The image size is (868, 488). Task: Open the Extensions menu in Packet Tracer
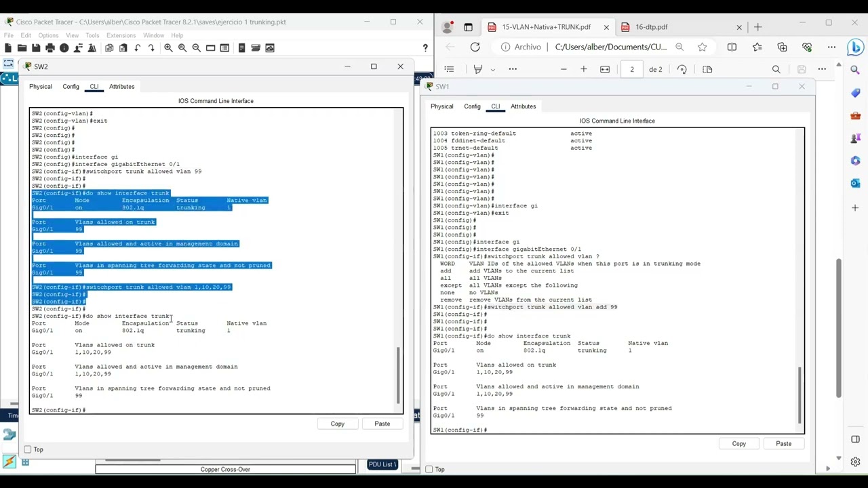point(121,35)
